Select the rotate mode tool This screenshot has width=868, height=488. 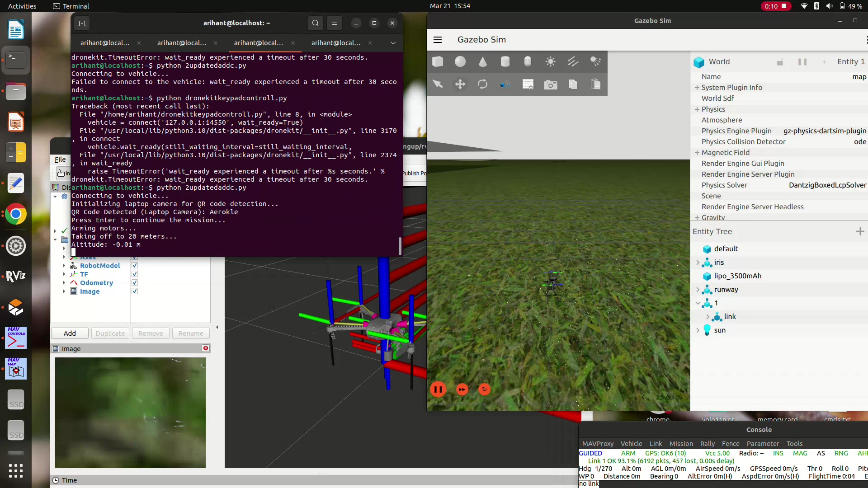pos(483,84)
